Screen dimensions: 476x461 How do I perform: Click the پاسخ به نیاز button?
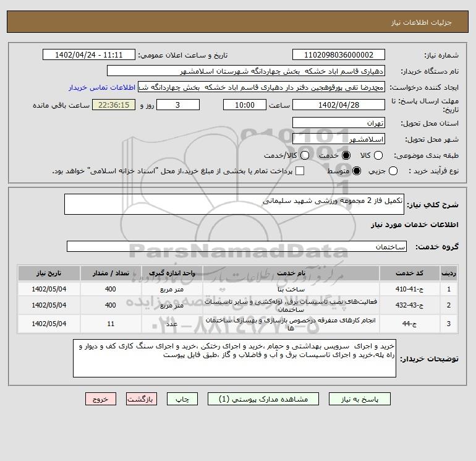click(359, 399)
